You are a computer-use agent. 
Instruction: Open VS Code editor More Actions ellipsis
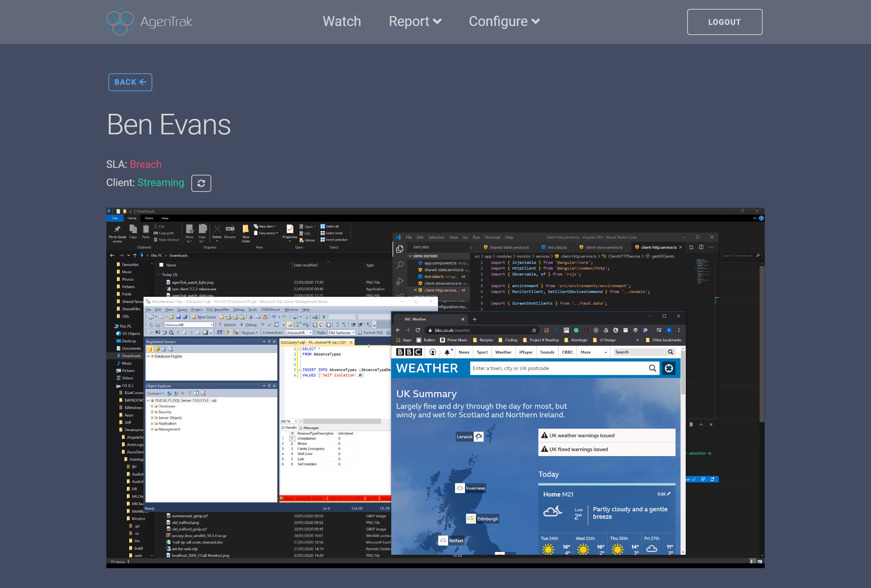711,247
